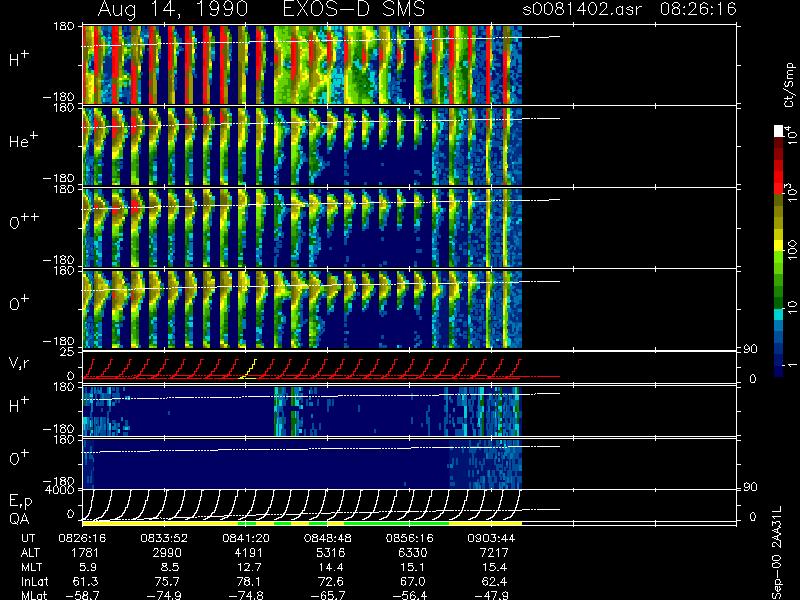Click the H+ label above the He+ label
The height and width of the screenshot is (600, 800).
[x=19, y=59]
